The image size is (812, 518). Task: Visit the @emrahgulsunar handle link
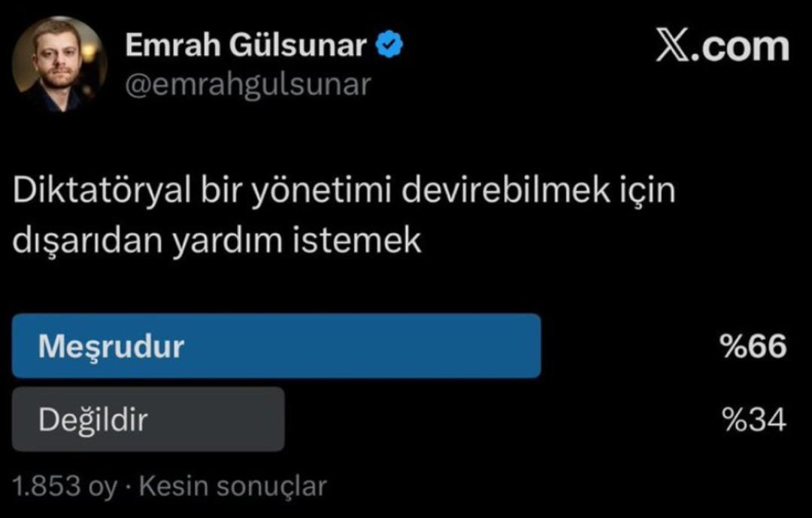pyautogui.click(x=248, y=84)
